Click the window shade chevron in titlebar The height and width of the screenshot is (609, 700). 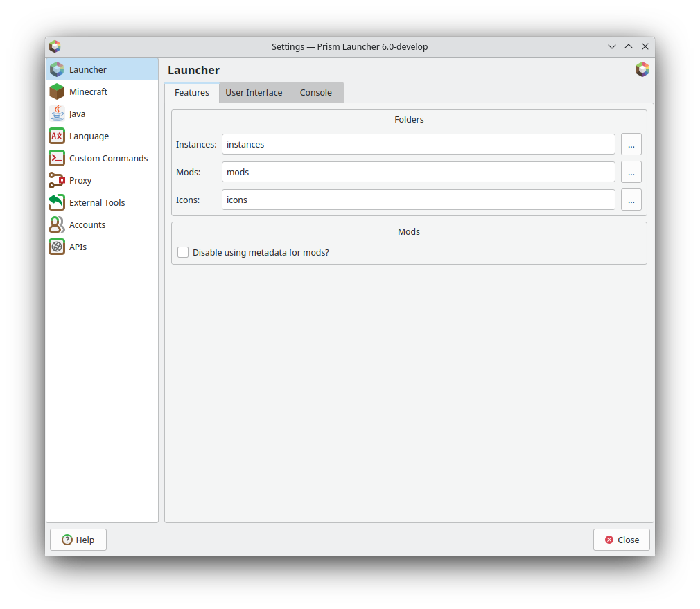click(612, 46)
